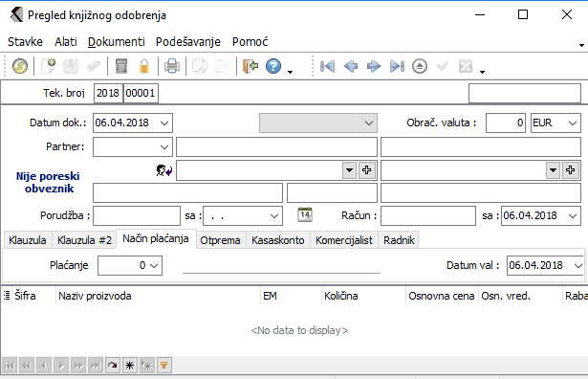This screenshot has width=588, height=379.
Task: Switch to the Komercijalist tab
Action: pos(344,240)
